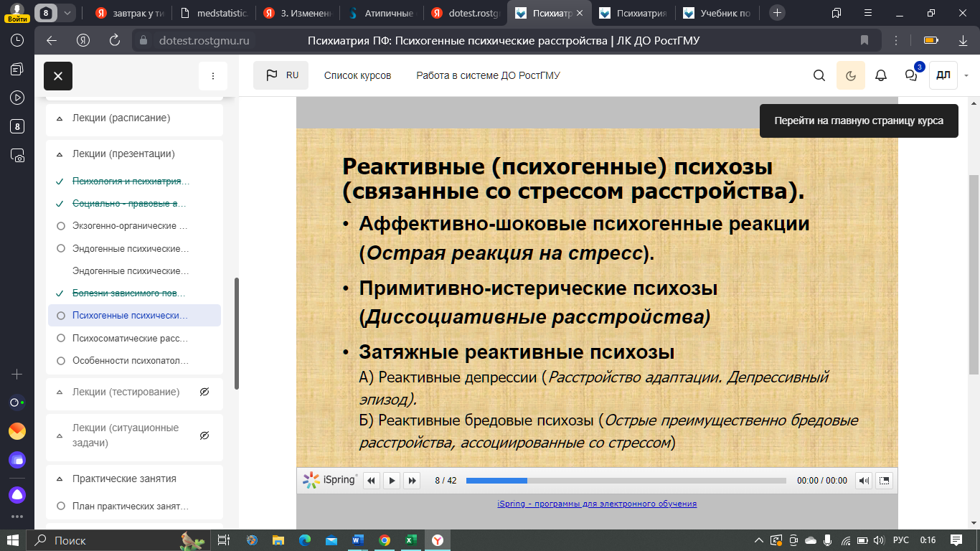Open Особенности психопатологии lecture

(131, 360)
